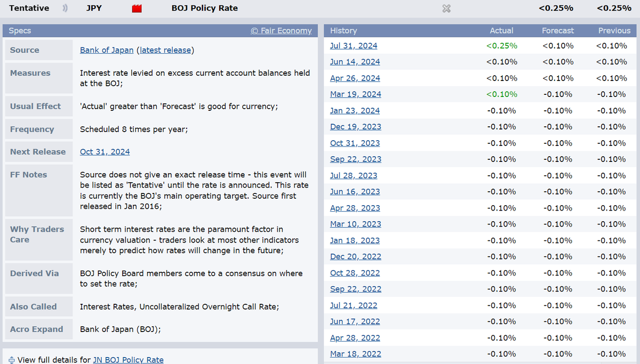Open the Jun 14, 2024 history entry
Viewport: 640px width, 364px height.
coord(355,62)
